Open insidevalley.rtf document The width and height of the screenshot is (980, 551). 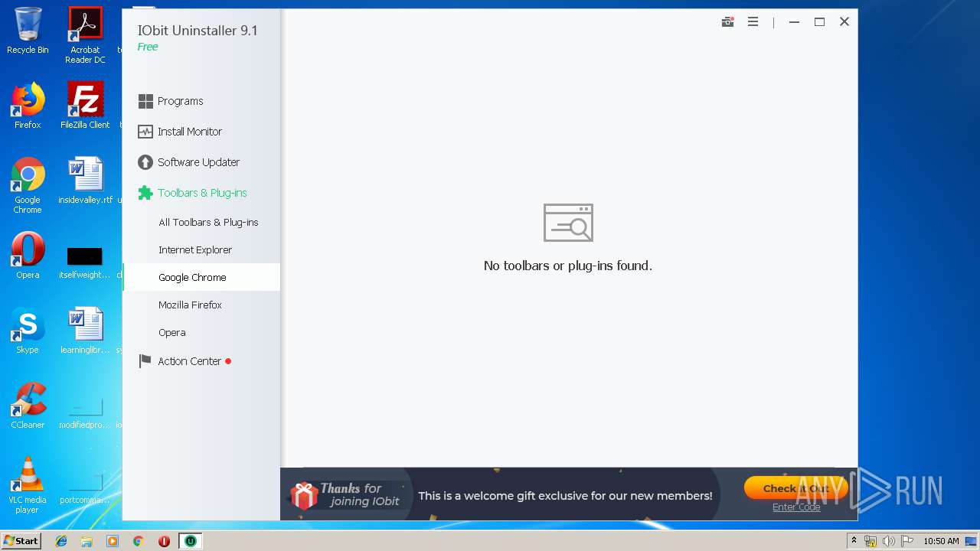(85, 181)
